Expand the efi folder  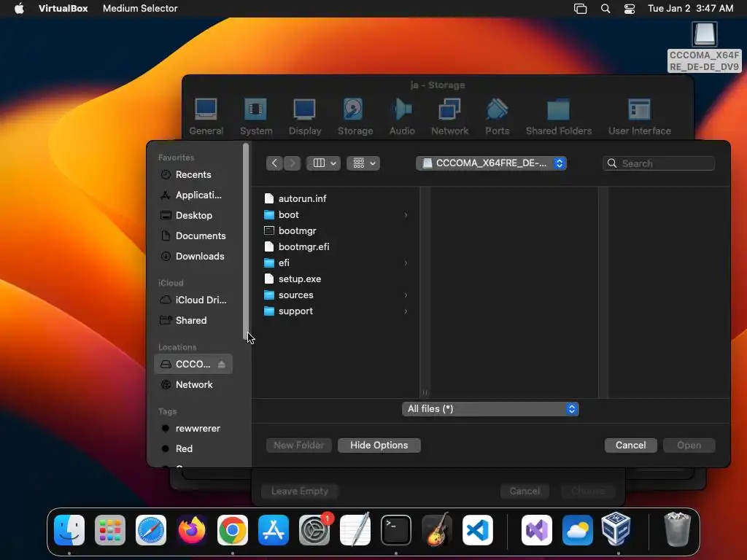(x=406, y=262)
